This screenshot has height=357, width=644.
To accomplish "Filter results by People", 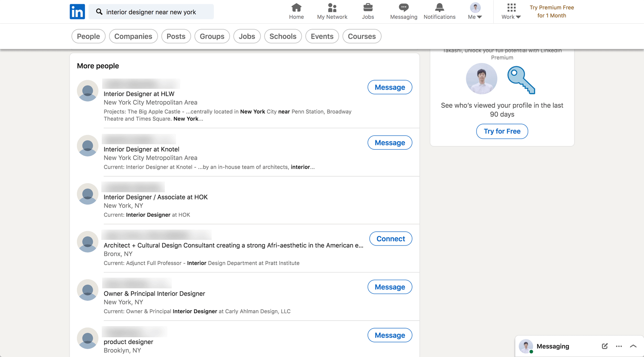I will coord(88,36).
